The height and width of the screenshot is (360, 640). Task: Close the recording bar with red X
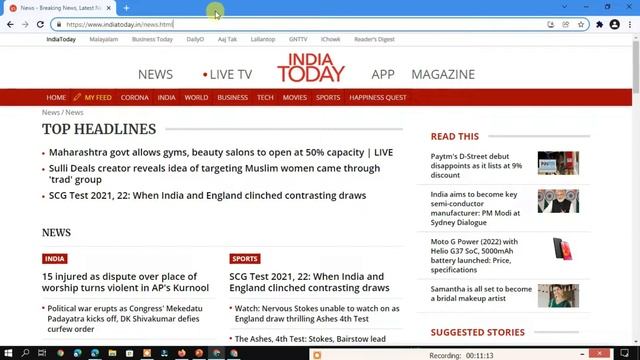coord(600,353)
